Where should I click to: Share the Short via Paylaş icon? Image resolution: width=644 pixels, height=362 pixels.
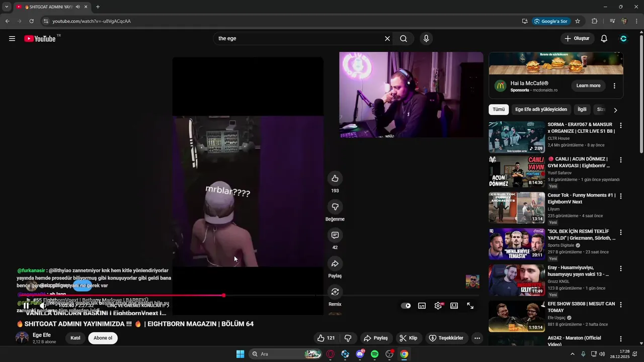(335, 263)
